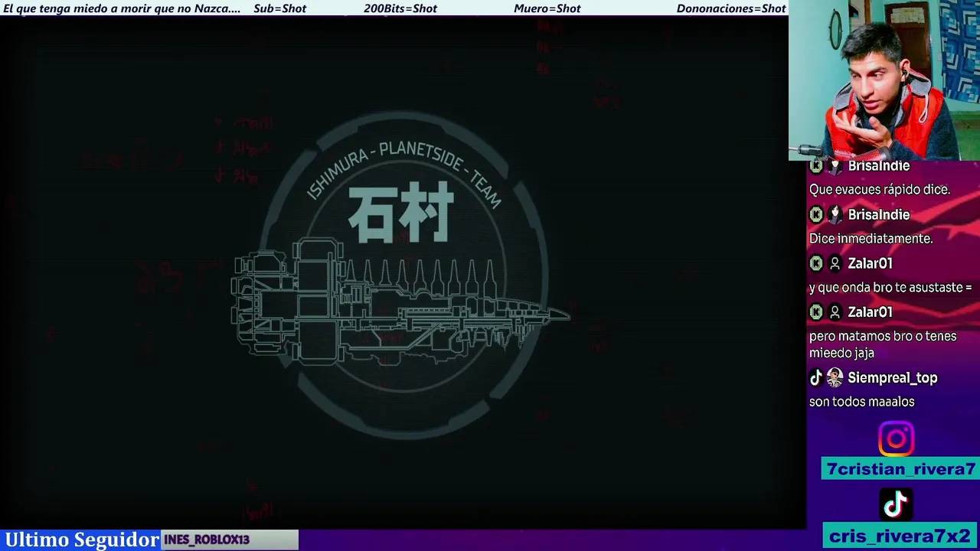Click the Kick badge beside 'Dice inmediatamente' sender
The width and height of the screenshot is (980, 551).
(x=816, y=215)
